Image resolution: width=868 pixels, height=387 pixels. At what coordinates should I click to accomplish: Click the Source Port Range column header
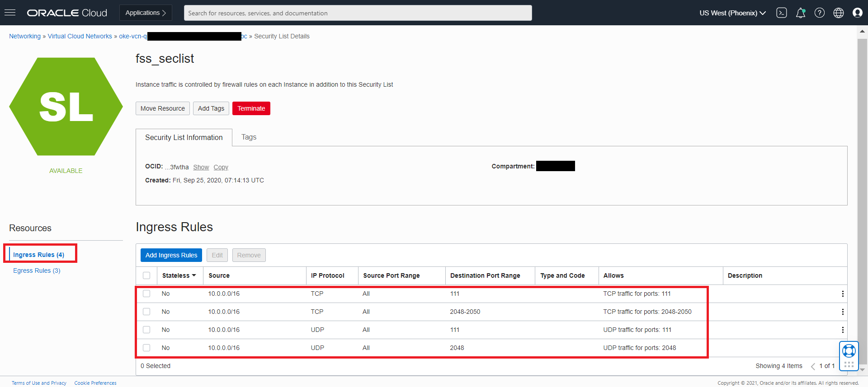coord(392,275)
